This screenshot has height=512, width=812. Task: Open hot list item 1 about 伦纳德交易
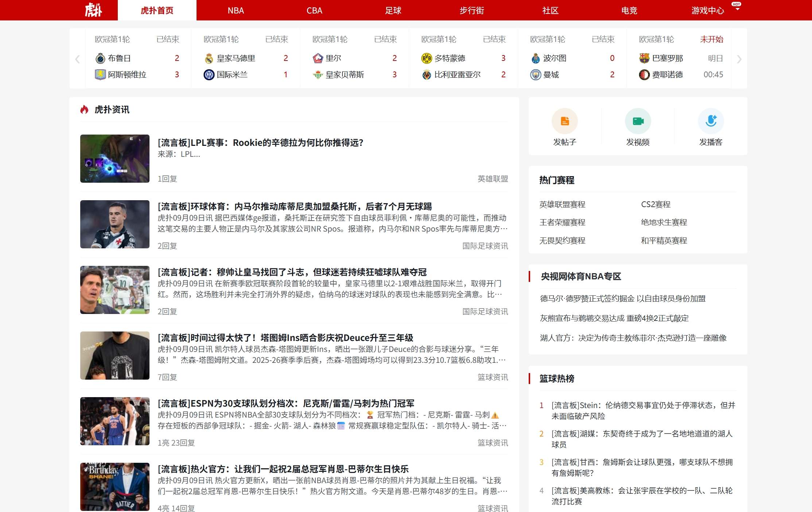[643, 411]
